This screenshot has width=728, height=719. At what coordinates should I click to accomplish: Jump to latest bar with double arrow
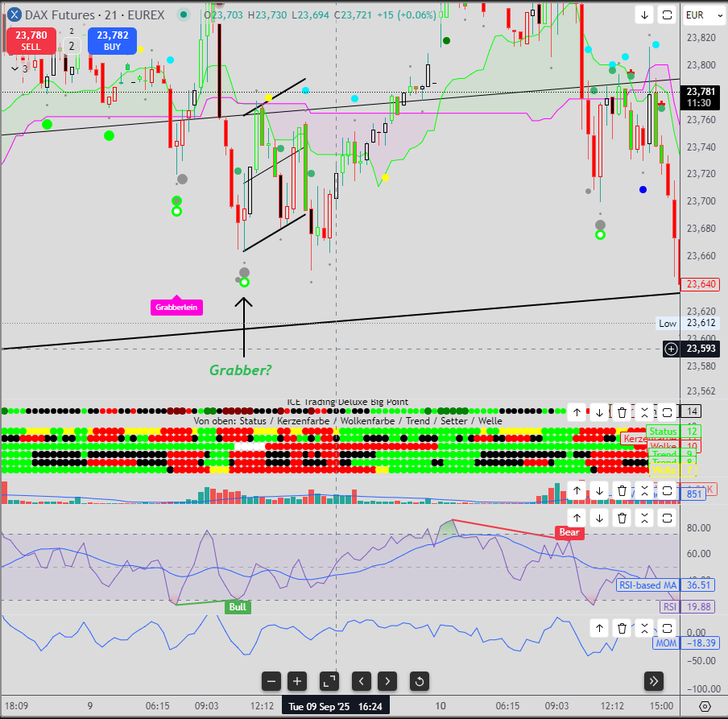(x=653, y=681)
